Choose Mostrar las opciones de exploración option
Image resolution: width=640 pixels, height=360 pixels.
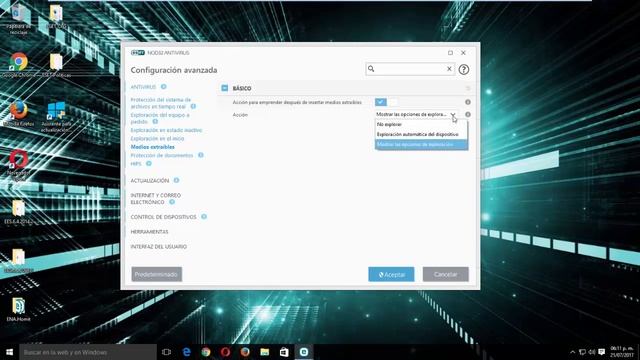[x=421, y=144]
